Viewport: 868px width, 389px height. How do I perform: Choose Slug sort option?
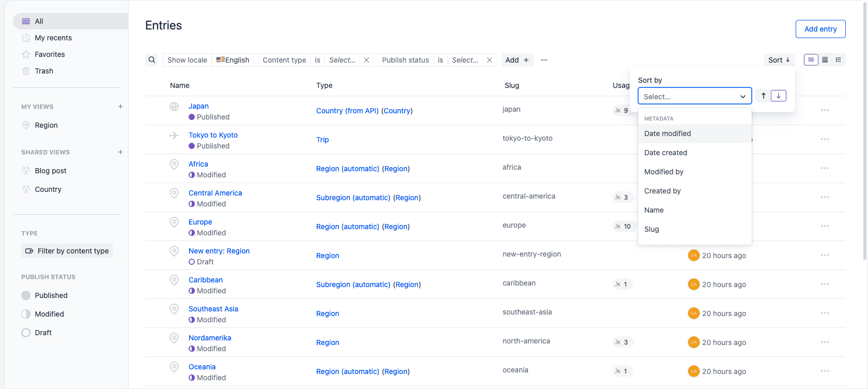point(694,229)
